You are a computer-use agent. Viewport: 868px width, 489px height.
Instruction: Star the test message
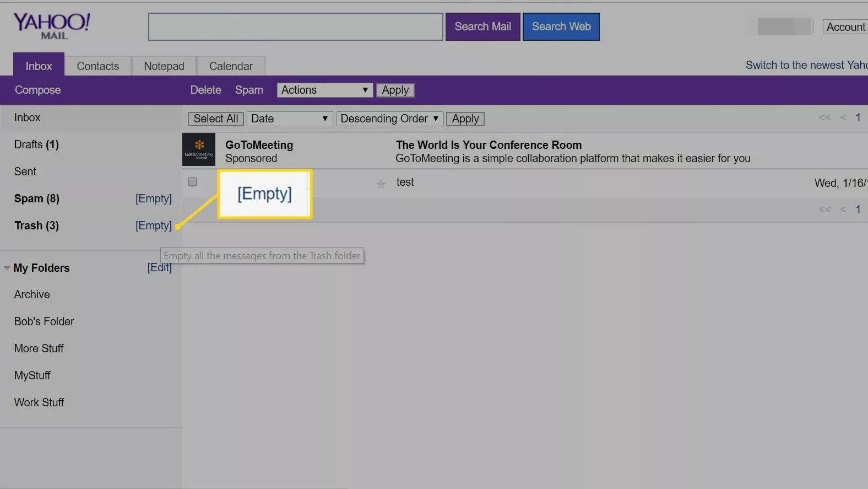(381, 184)
